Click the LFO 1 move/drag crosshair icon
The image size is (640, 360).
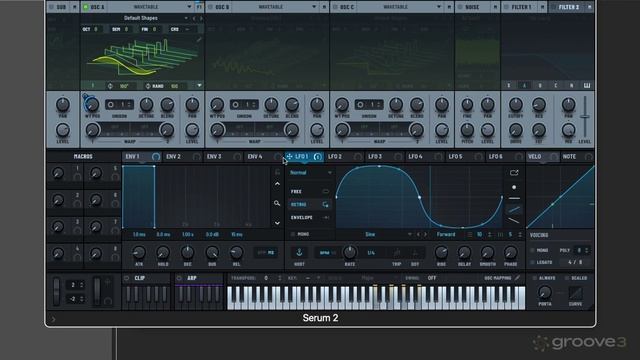289,156
